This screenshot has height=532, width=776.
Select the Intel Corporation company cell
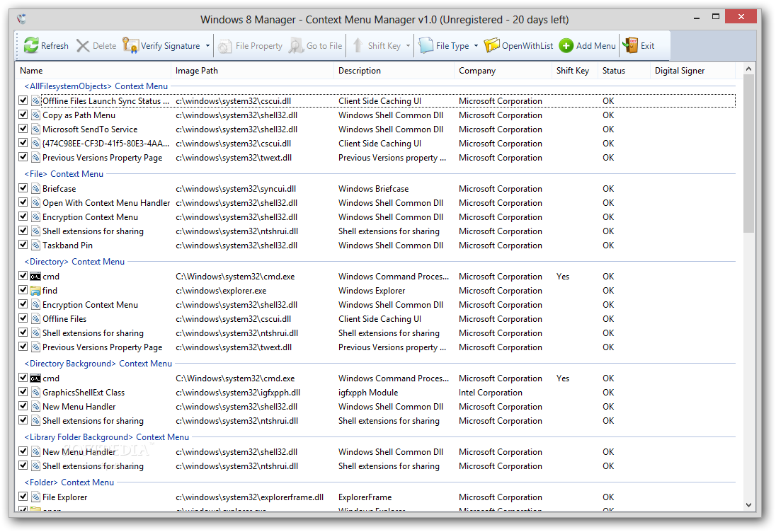tap(491, 393)
